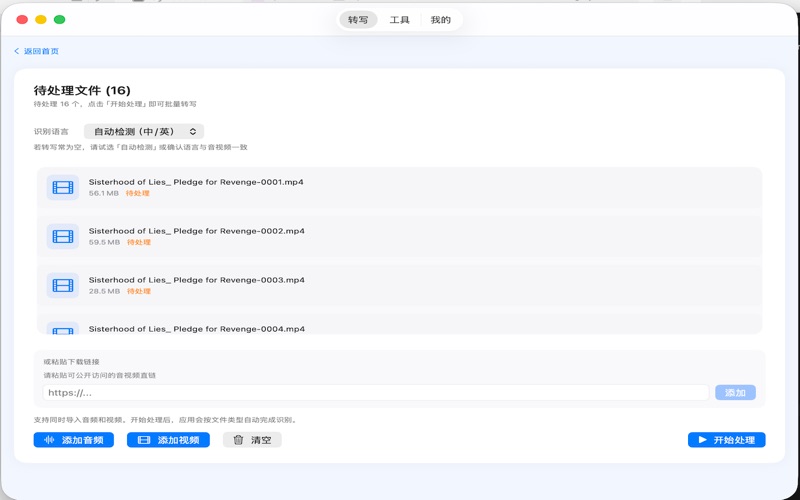Screen dimensions: 800x500
Task: Click the 添加音频 button
Action: [x=73, y=440]
